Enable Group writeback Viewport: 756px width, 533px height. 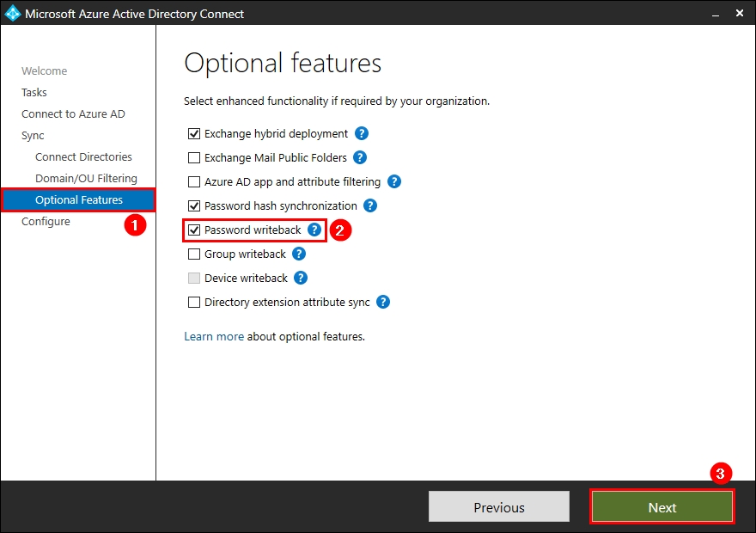coord(193,254)
